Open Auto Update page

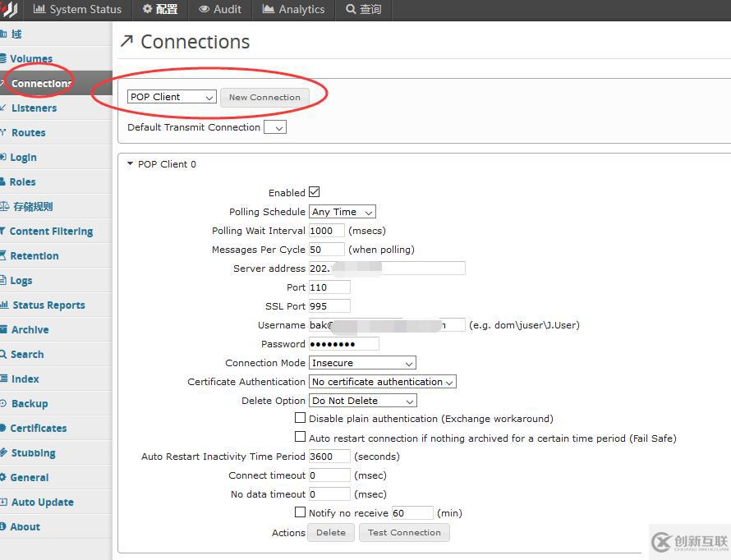tap(56, 503)
